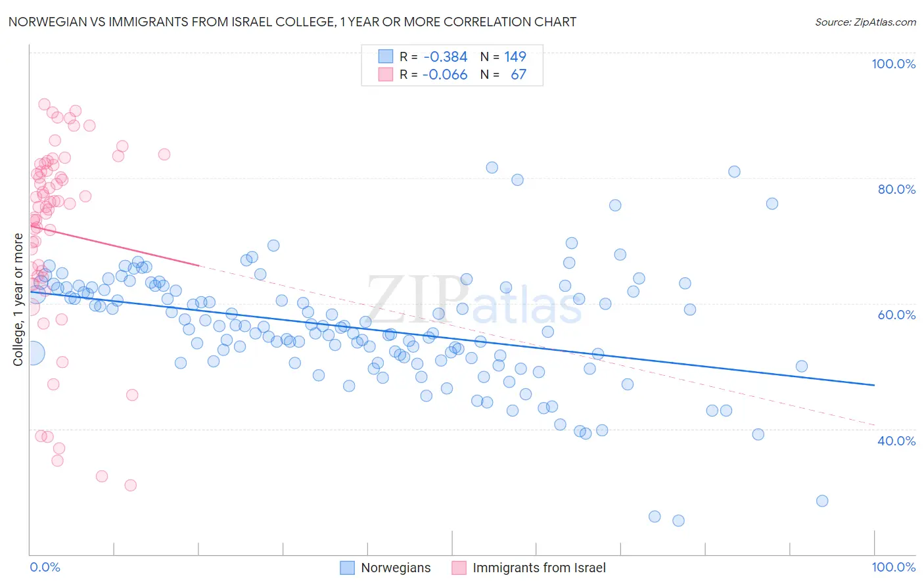Click the 100.0% y-axis label
Viewport: 924px width, 586px height.
tap(893, 64)
